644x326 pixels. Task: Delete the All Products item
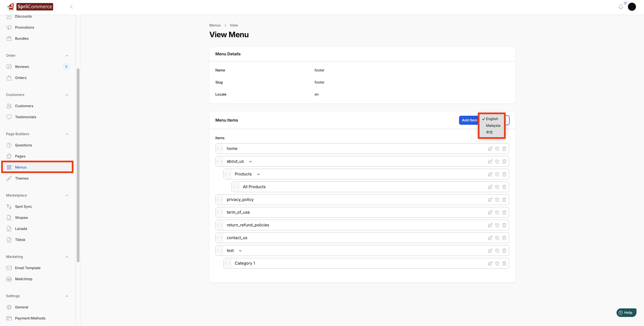[x=504, y=187]
